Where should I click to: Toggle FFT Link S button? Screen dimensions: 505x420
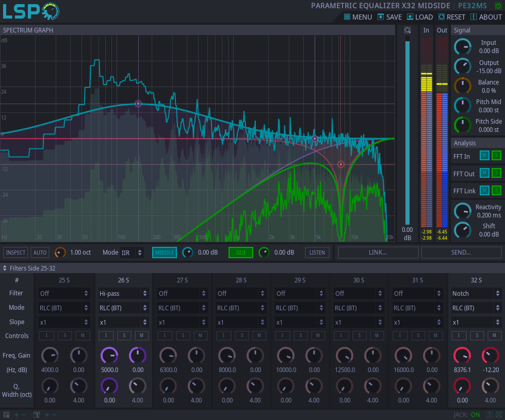(496, 190)
